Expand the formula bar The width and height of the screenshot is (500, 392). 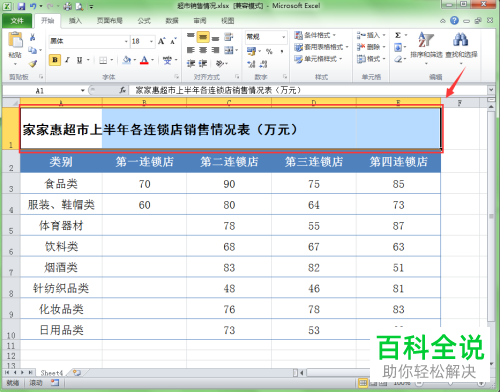coord(491,90)
